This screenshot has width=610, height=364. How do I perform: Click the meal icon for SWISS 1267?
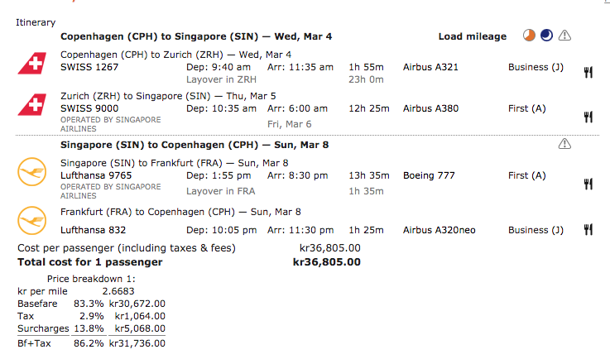(x=588, y=72)
